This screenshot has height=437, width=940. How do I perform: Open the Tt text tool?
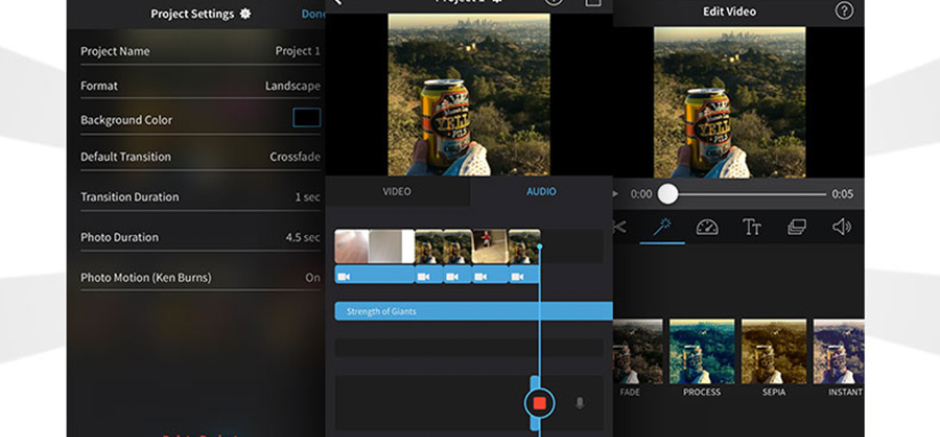coord(752,227)
